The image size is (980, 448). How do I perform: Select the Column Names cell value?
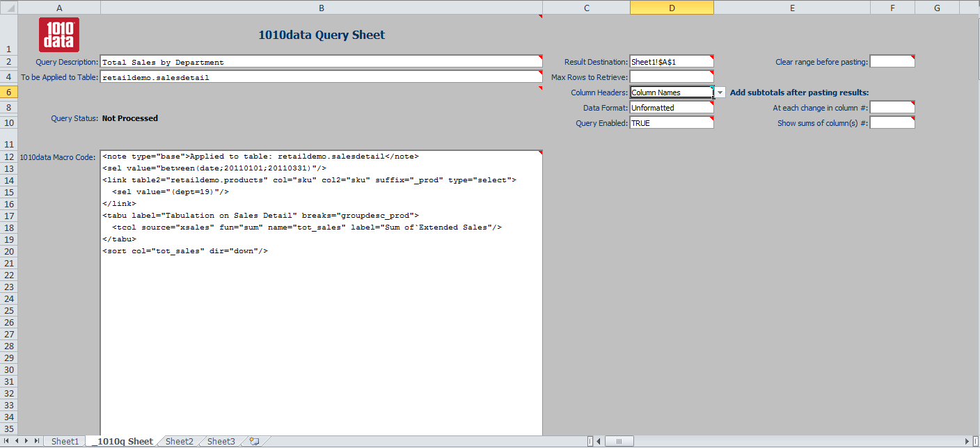click(672, 93)
